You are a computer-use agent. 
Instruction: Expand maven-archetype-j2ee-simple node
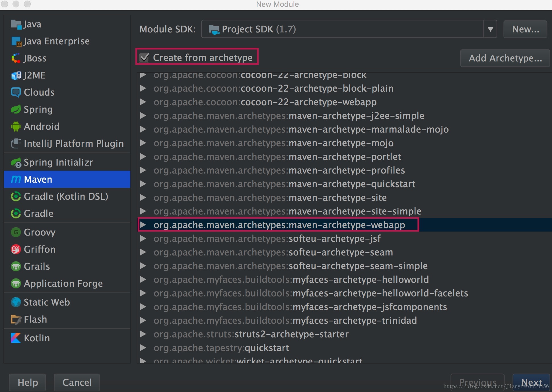143,116
